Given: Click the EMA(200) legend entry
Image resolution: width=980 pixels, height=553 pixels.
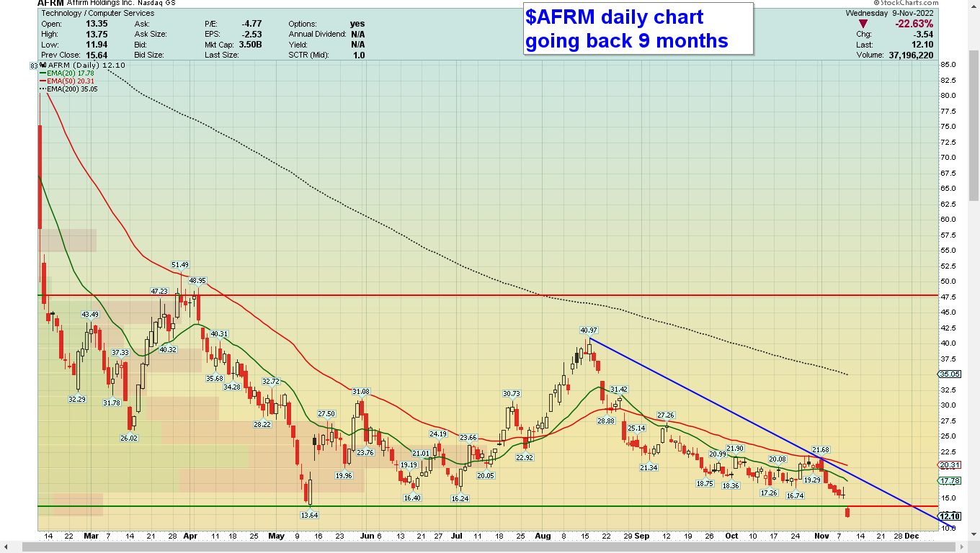Looking at the screenshot, I should pyautogui.click(x=68, y=89).
